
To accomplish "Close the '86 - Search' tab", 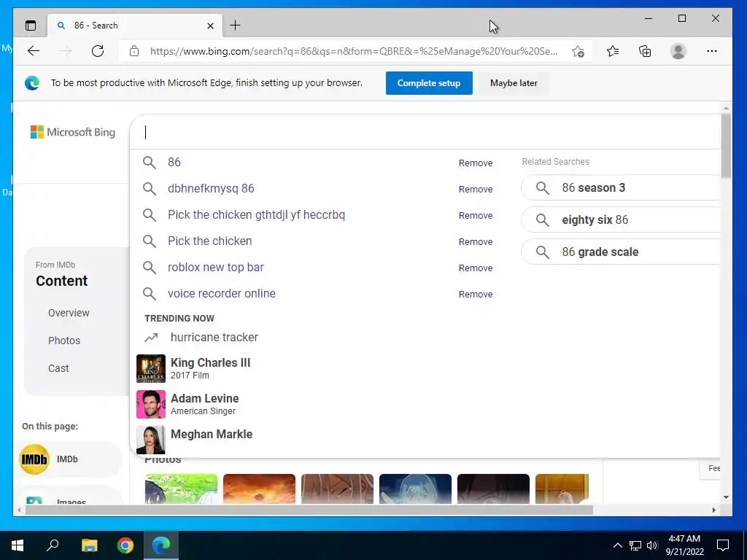I will pos(210,26).
